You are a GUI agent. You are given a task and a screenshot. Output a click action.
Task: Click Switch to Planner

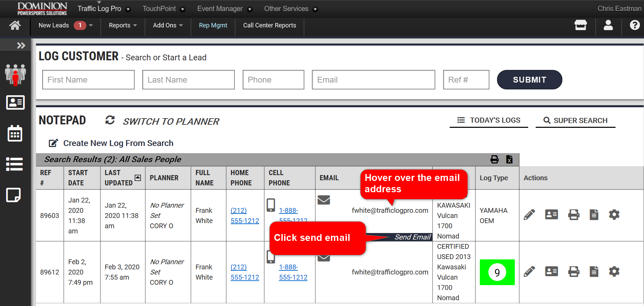pyautogui.click(x=171, y=121)
